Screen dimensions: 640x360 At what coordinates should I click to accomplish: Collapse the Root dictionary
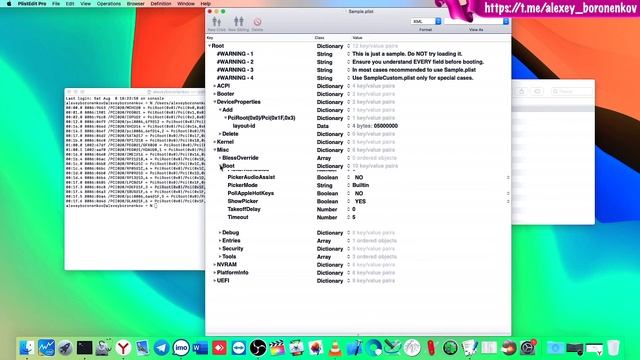pyautogui.click(x=209, y=46)
